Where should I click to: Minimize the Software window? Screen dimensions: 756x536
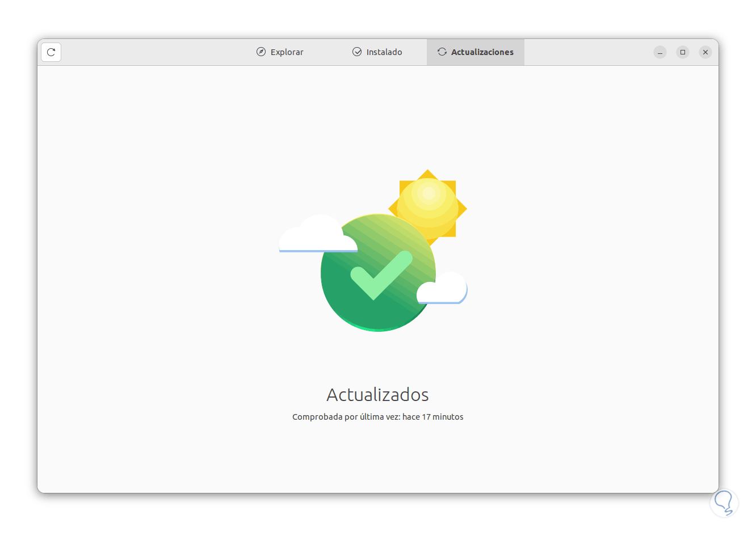pyautogui.click(x=660, y=52)
